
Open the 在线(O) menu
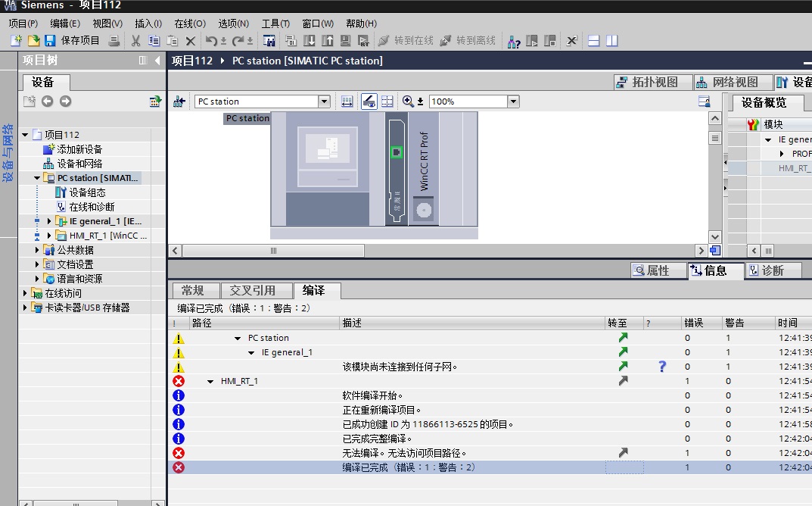(189, 23)
